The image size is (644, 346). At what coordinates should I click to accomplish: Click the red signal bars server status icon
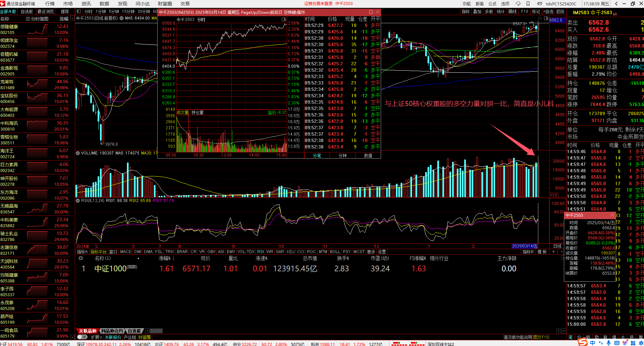click(408, 344)
